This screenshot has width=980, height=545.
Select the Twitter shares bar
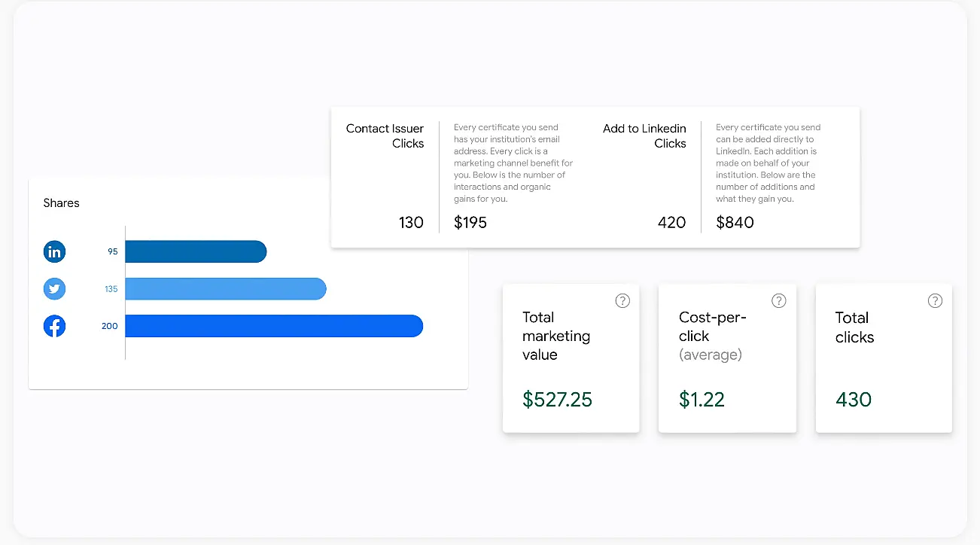tap(226, 288)
